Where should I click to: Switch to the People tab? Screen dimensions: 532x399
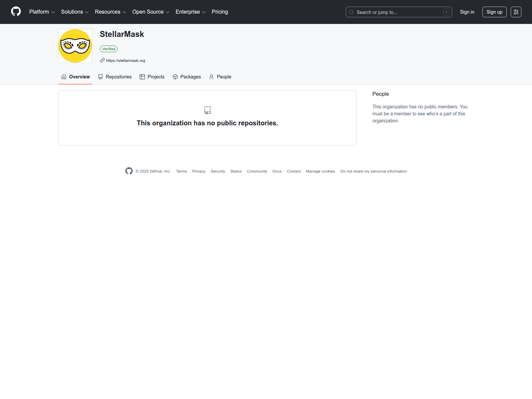(x=220, y=77)
